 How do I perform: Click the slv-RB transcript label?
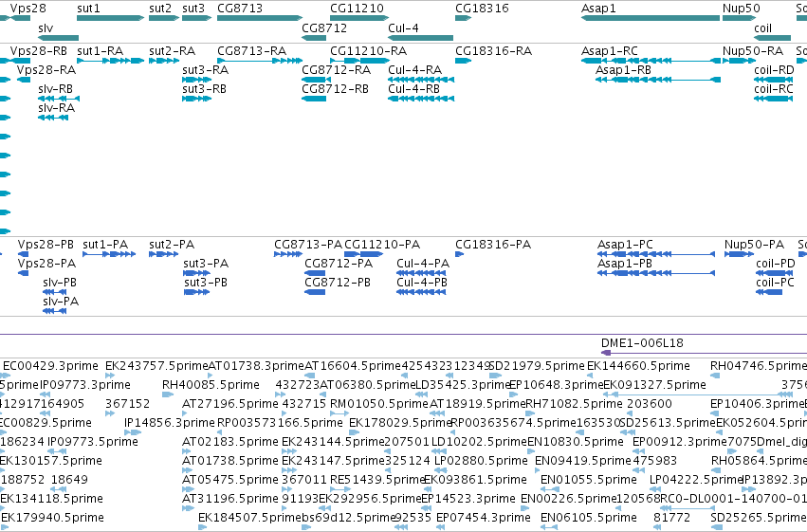(55, 89)
